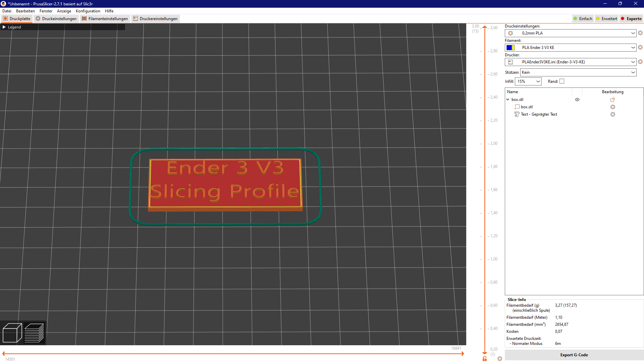Close the PrusaSlicer window

click(636, 4)
